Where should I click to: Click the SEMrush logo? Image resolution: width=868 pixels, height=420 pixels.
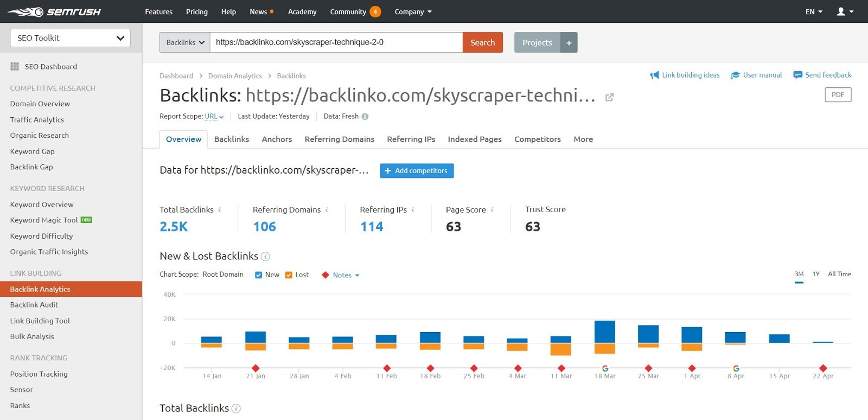coord(54,12)
